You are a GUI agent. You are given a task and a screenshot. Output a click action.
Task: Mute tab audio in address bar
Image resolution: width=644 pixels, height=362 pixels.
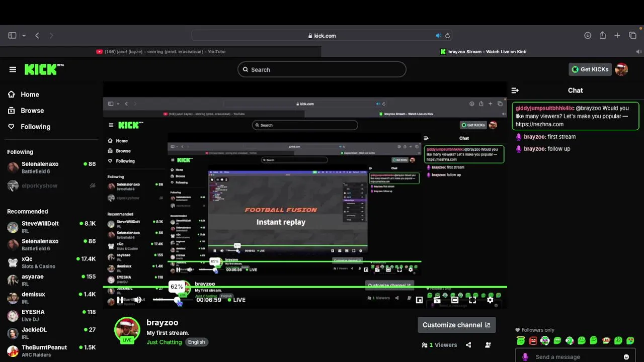point(438,36)
